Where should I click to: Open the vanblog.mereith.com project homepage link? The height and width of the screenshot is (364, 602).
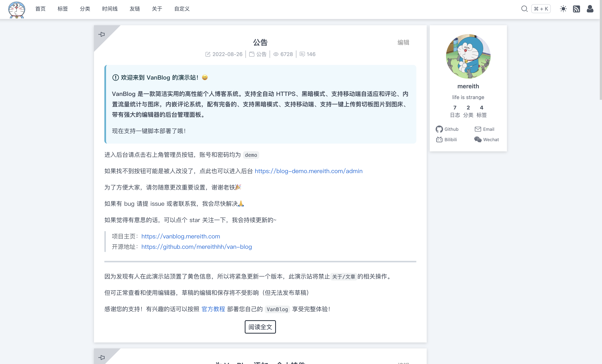pos(180,236)
